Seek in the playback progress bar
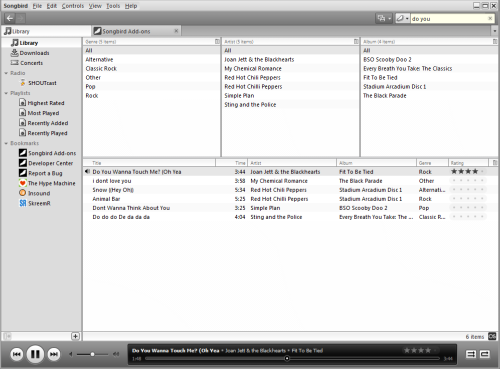This screenshot has height=369, width=500. tap(293, 359)
